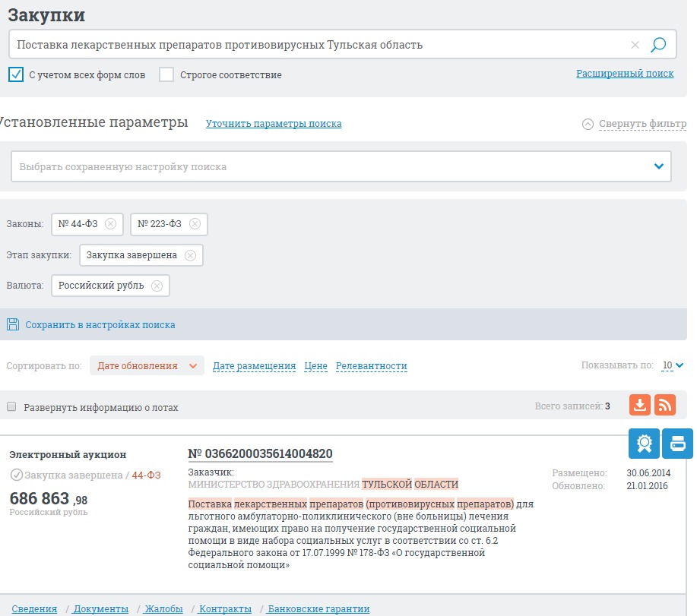Click the blue print icon
697x616 pixels.
677,444
